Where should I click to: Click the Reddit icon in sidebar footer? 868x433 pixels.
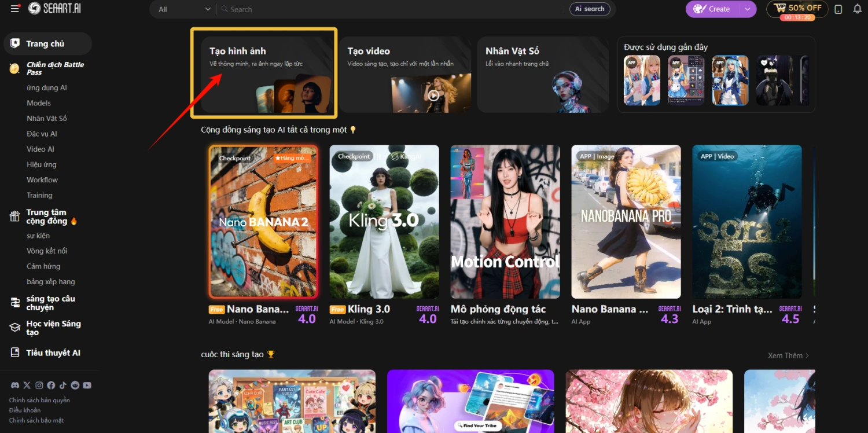75,386
